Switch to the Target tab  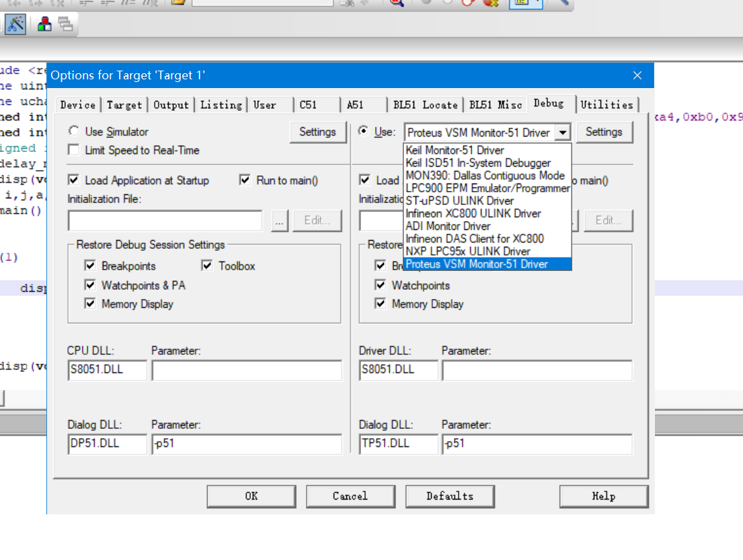click(x=124, y=105)
